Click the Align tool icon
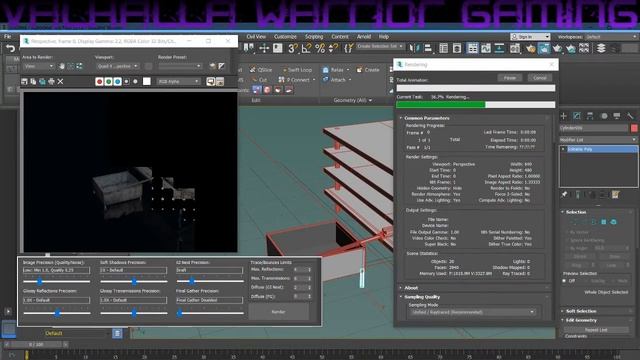The width and height of the screenshot is (640, 360). click(428, 49)
